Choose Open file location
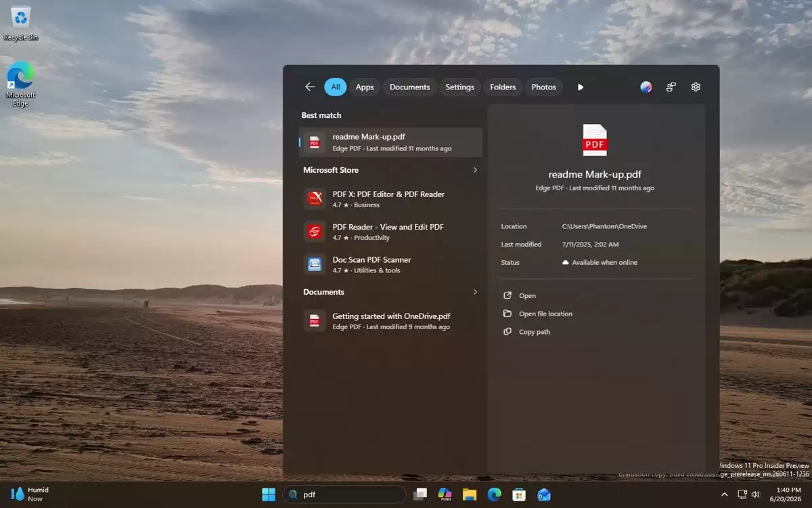The height and width of the screenshot is (508, 812). coord(545,314)
